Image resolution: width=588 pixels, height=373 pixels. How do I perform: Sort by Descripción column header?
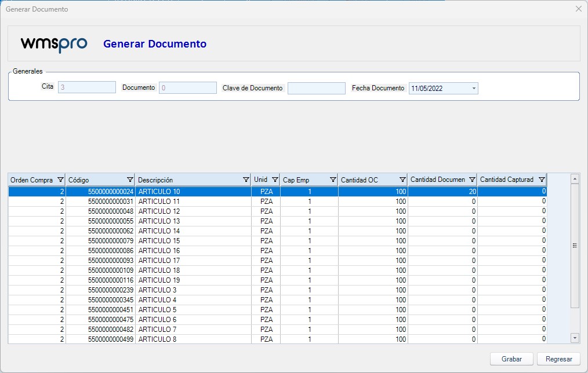tap(155, 180)
